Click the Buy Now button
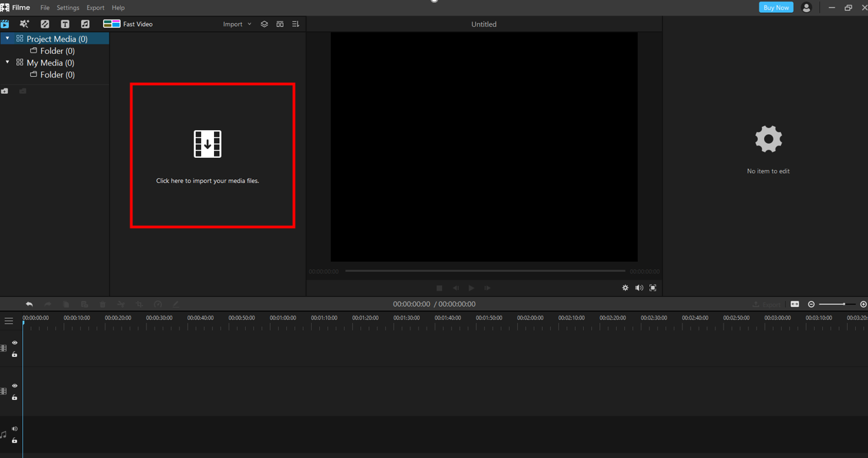The height and width of the screenshot is (458, 868). (x=776, y=7)
